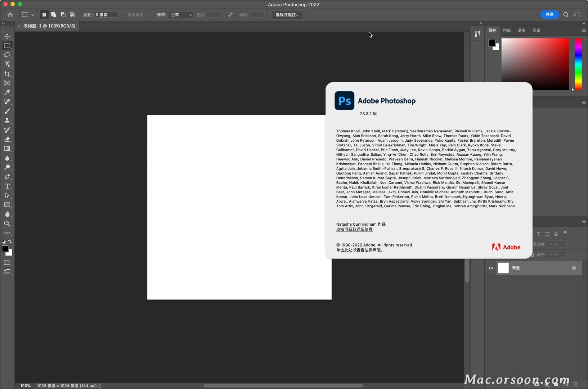Click the lock icon on the 背景 layer

tap(574, 268)
